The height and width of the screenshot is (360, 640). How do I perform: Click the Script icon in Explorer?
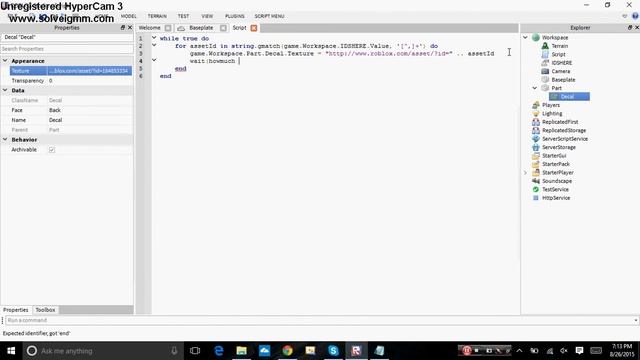545,54
